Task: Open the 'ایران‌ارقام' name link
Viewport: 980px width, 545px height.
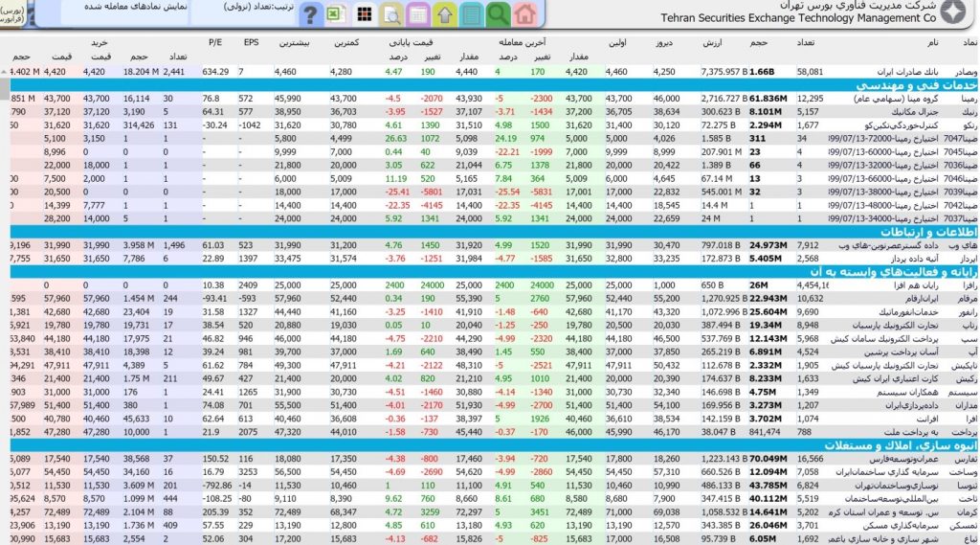Action: point(920,299)
